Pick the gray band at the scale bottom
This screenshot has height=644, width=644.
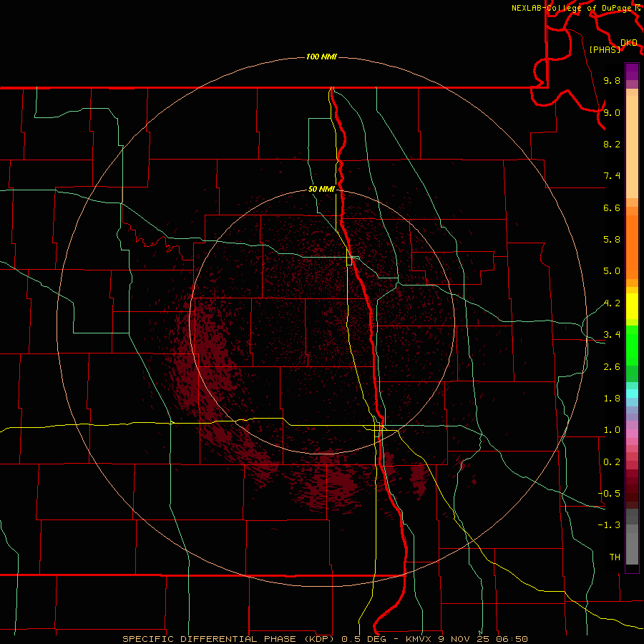[x=632, y=549]
